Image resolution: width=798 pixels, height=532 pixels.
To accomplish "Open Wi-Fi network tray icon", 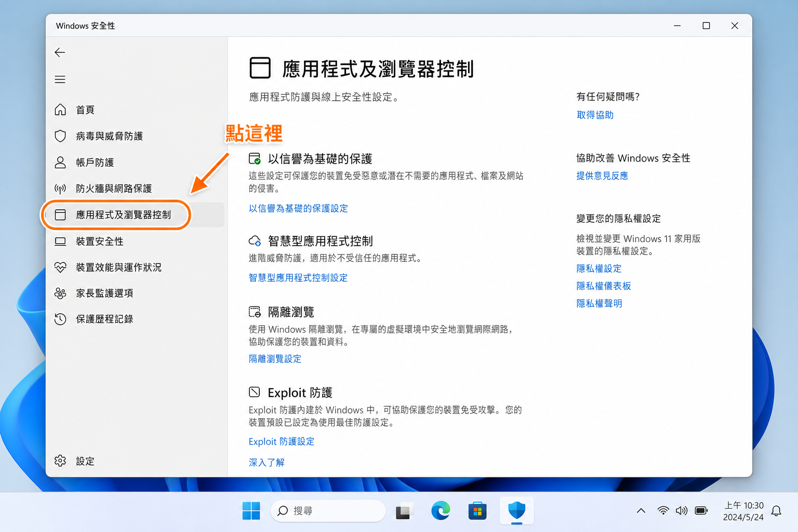I will tap(663, 511).
